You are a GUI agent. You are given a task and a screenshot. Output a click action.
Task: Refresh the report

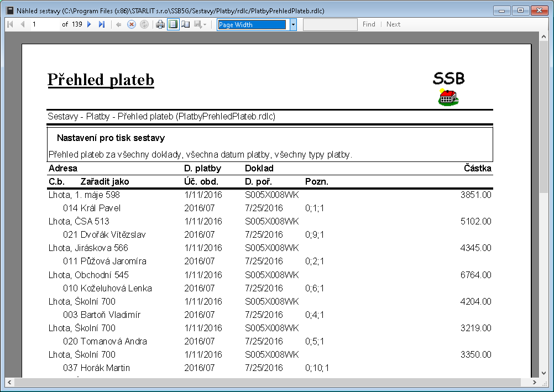pos(144,24)
